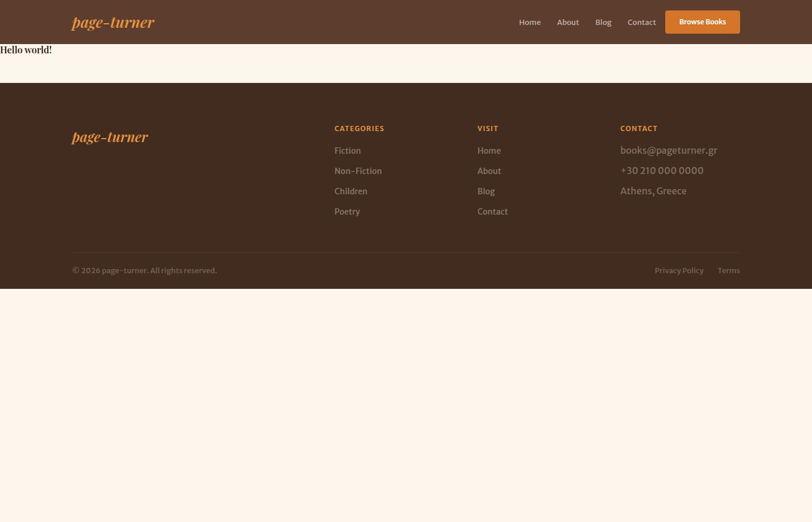
Task: Click Home under the Visit column
Action: click(489, 151)
